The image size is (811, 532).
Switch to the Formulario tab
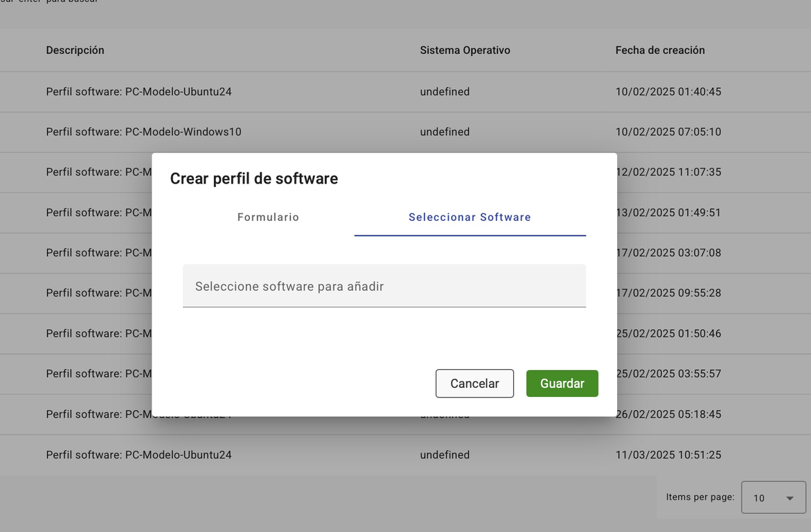click(268, 218)
